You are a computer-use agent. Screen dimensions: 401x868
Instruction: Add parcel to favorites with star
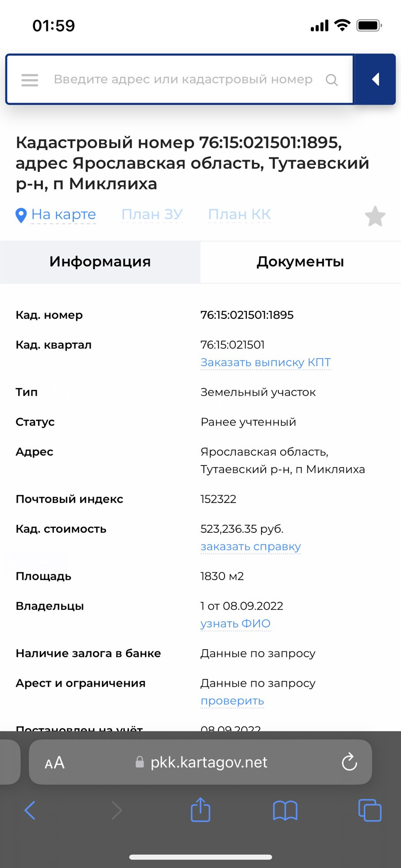click(x=375, y=216)
